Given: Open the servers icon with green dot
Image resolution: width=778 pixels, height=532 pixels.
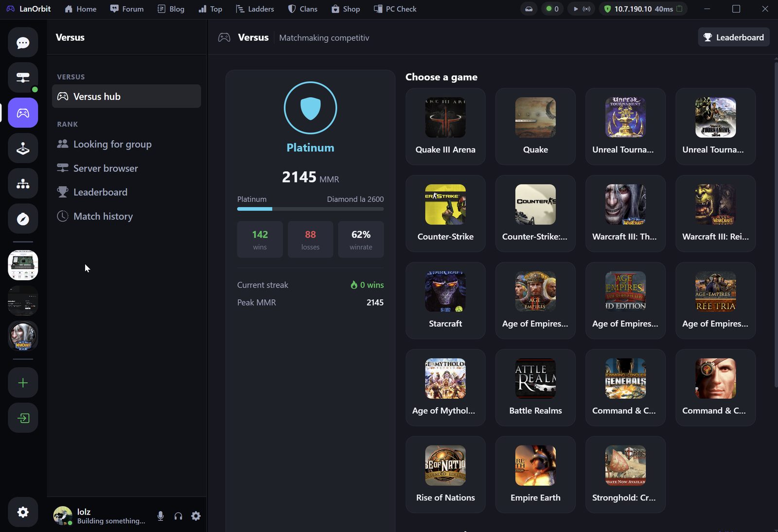Looking at the screenshot, I should point(23,78).
